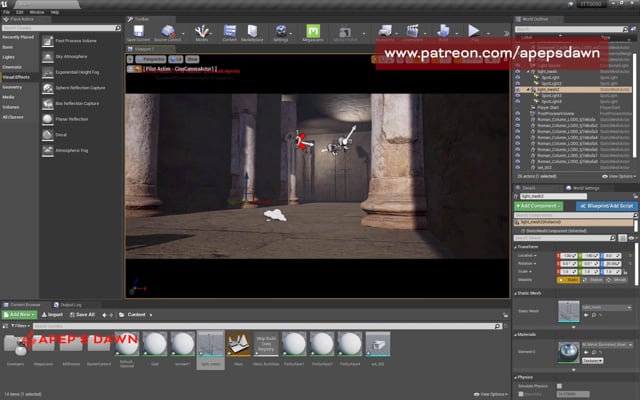
Task: Open the Settings toolbar icon
Action: pyautogui.click(x=281, y=31)
